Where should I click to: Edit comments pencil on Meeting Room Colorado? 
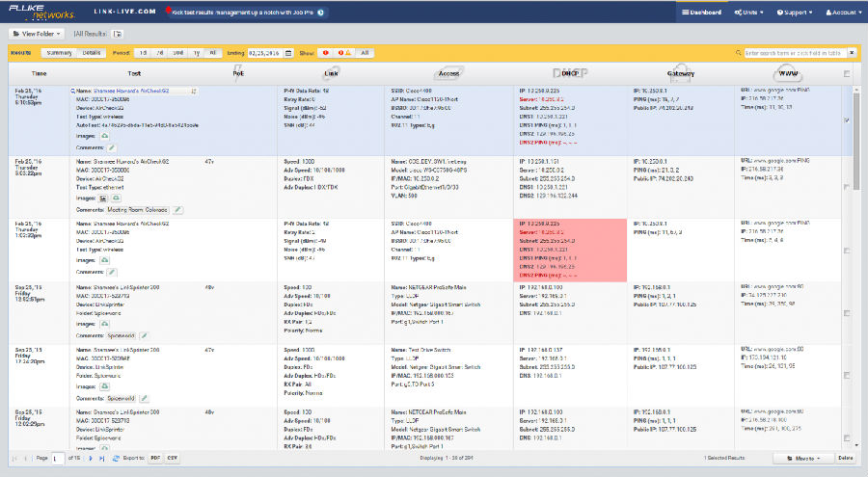177,208
